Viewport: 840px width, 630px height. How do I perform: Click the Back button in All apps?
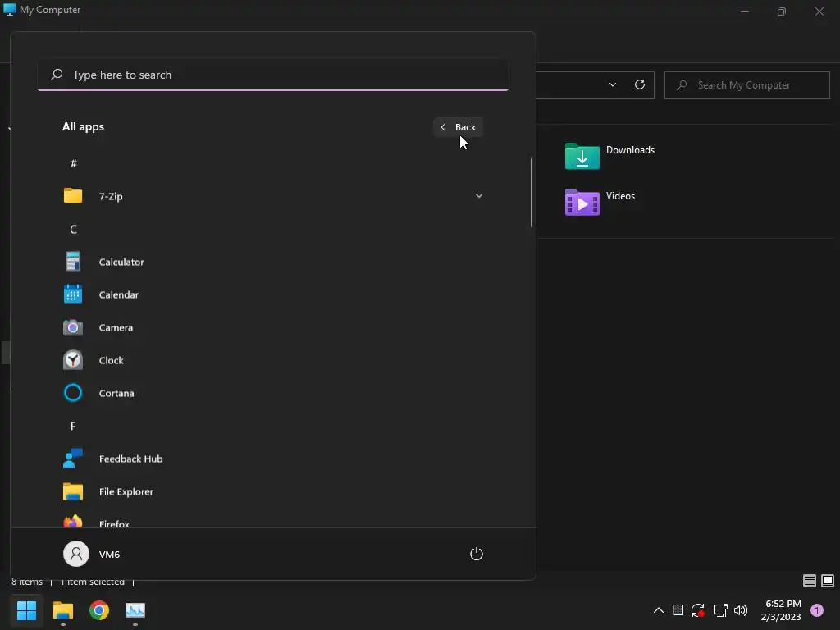[x=458, y=127]
